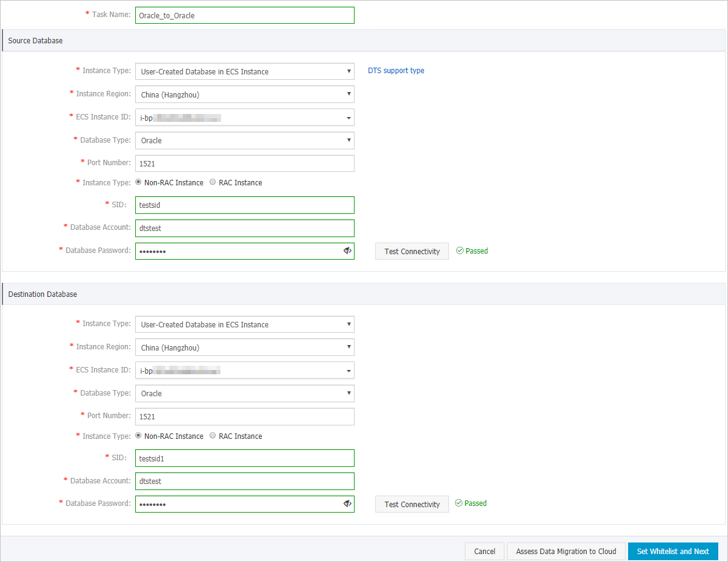Click Test Connectivity for the source database
The image size is (728, 562).
coord(412,251)
